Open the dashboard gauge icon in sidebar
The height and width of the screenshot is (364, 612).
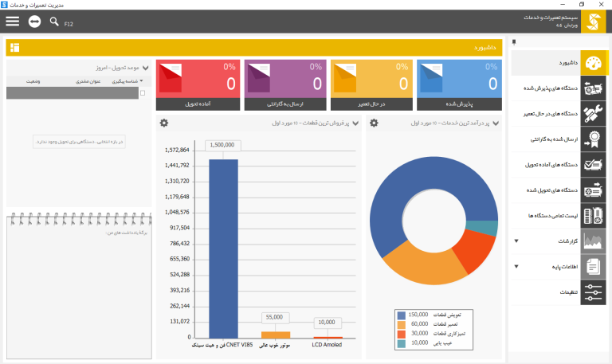point(593,63)
